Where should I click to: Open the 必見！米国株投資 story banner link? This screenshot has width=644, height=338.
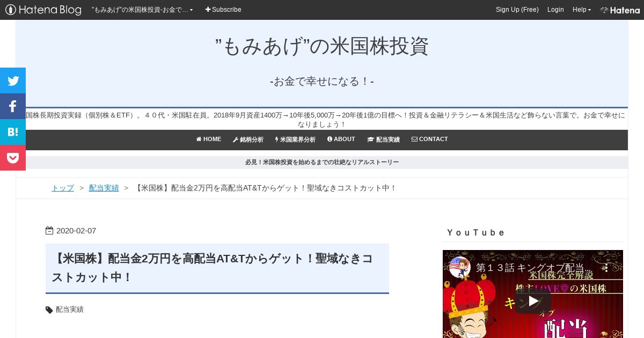[322, 162]
